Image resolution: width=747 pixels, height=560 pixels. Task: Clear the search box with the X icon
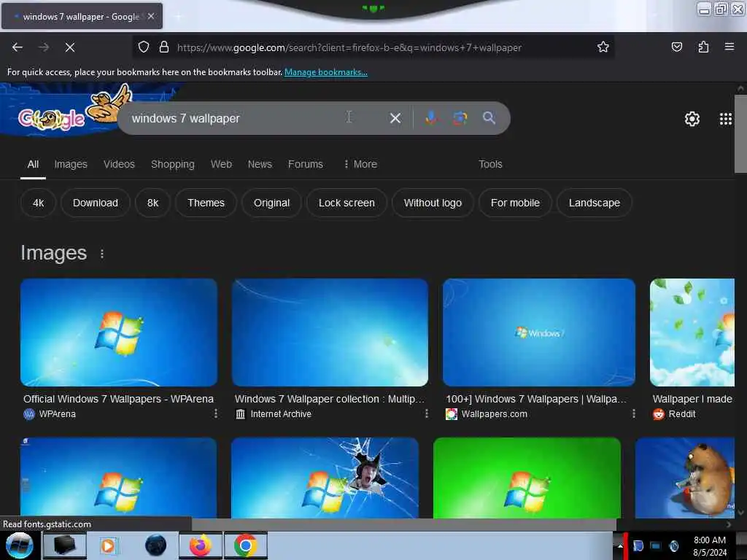click(x=395, y=118)
